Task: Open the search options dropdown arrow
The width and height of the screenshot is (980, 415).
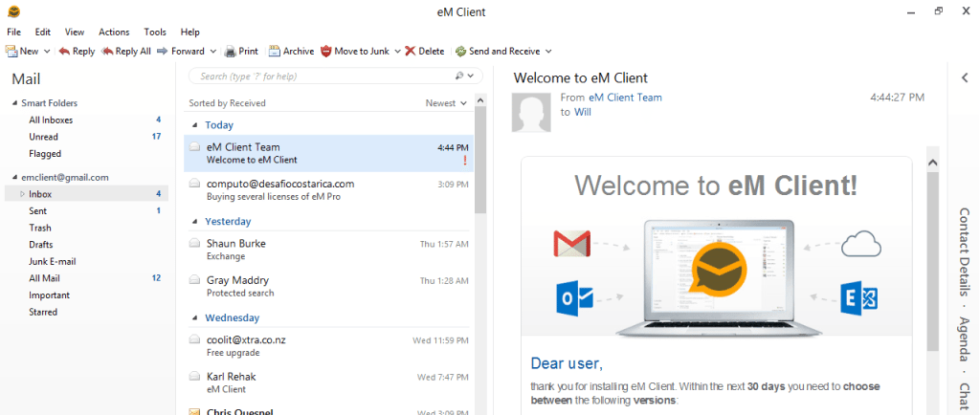Action: pyautogui.click(x=471, y=76)
